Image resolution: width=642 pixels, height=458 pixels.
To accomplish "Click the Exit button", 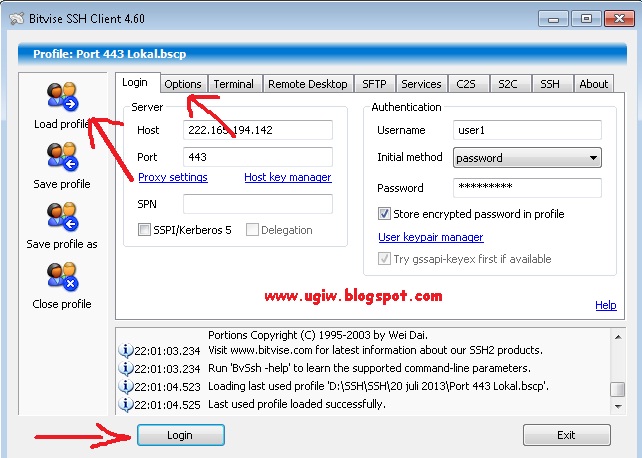I will [x=567, y=435].
